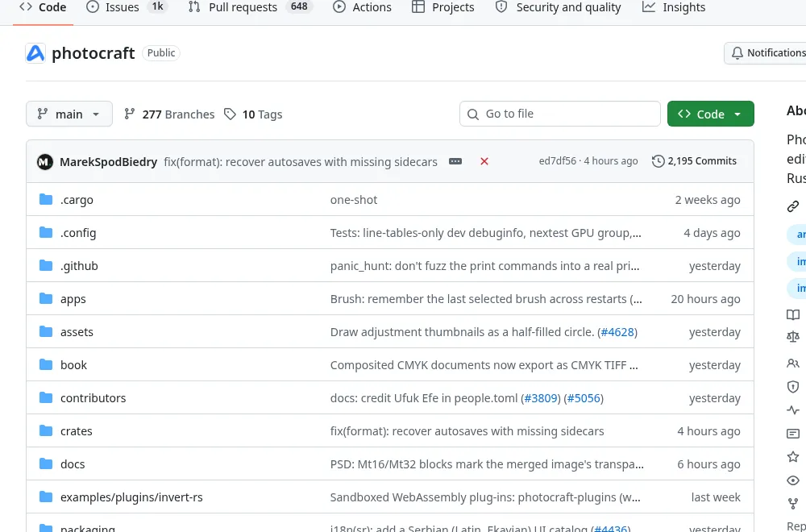Viewport: 806px width, 532px height.
Task: Expand the commit message ellipsis button
Action: tap(455, 161)
